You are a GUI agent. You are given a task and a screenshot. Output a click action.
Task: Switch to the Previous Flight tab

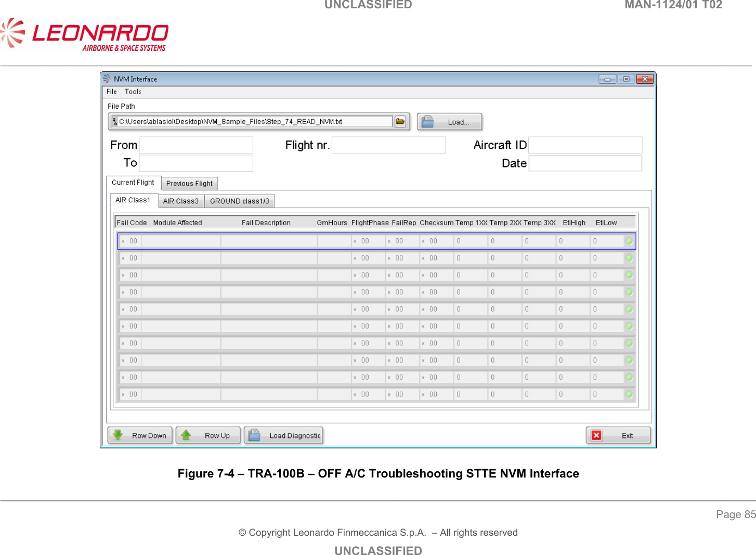[x=189, y=184]
